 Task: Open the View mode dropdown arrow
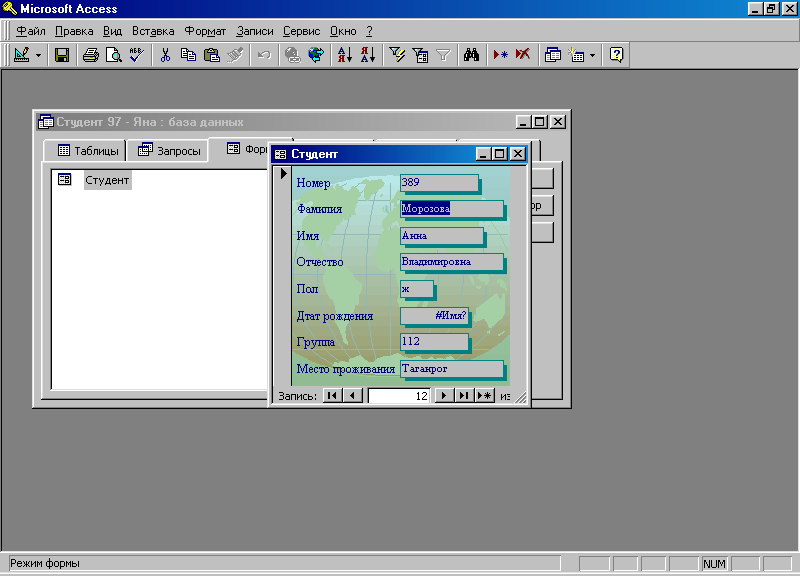pyautogui.click(x=38, y=55)
